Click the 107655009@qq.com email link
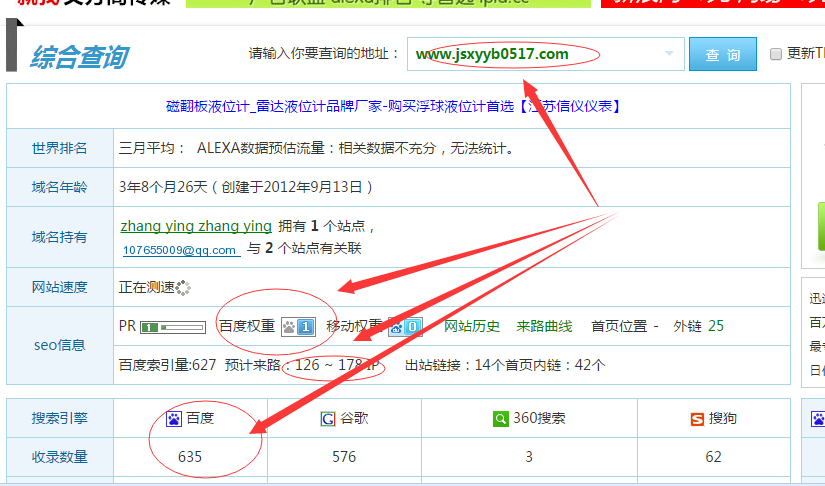The image size is (825, 486). point(180,250)
